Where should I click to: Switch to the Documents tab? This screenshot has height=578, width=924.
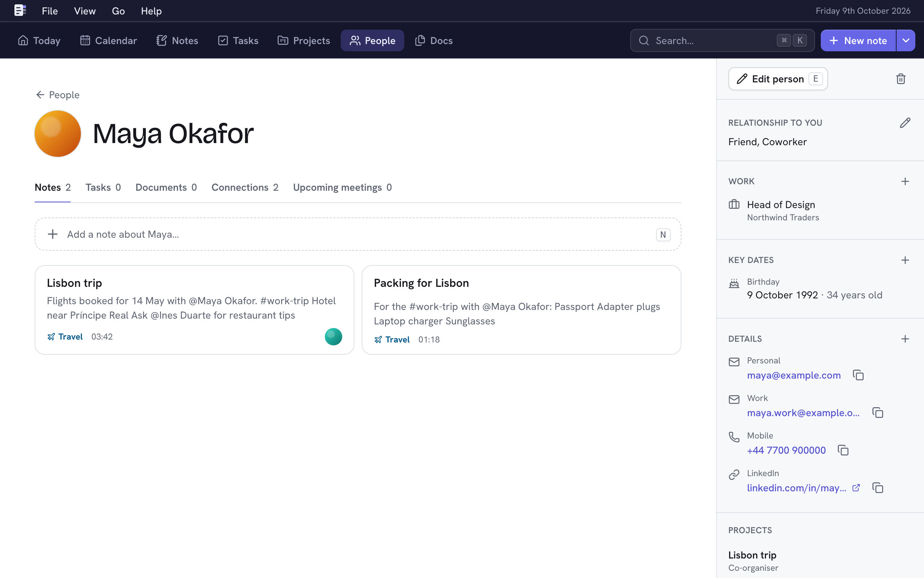click(x=166, y=187)
